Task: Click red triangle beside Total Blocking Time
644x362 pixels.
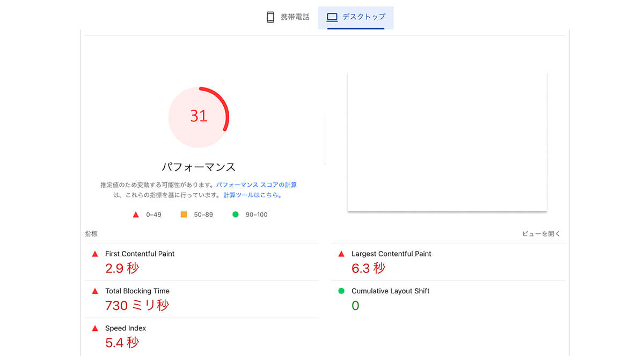Action: (95, 291)
